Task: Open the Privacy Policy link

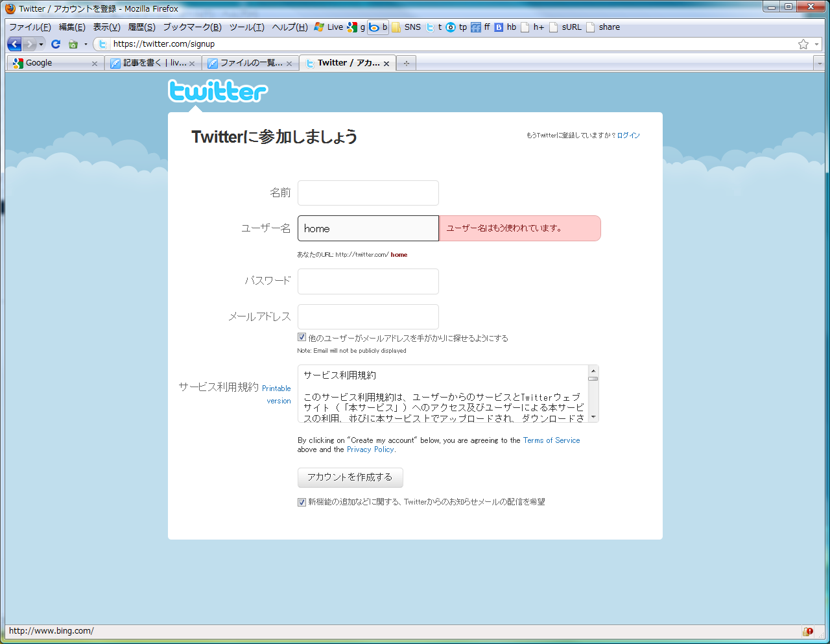Action: coord(370,449)
